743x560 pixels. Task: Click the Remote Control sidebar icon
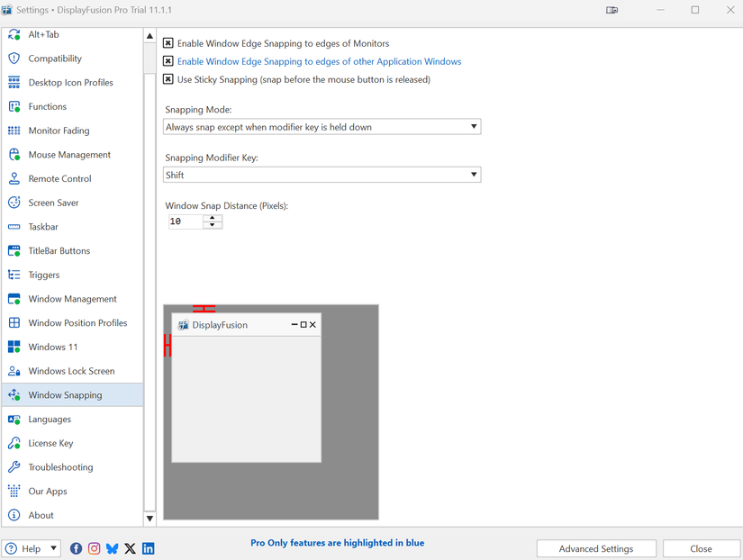click(x=14, y=178)
